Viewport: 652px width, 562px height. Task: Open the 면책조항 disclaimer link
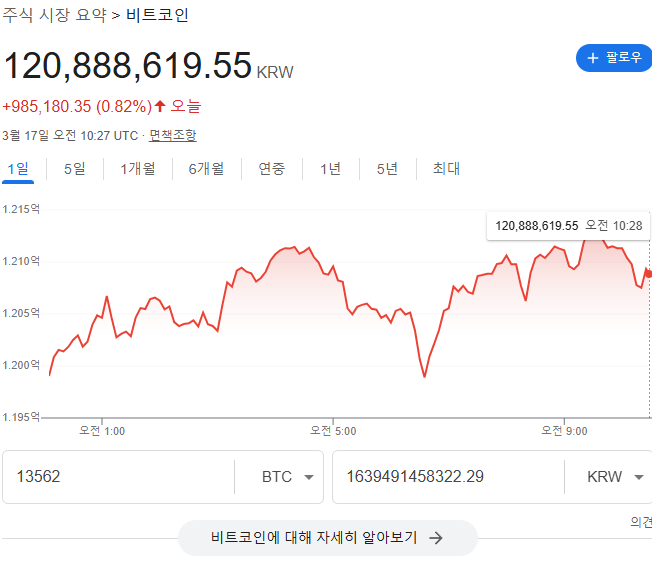[173, 135]
